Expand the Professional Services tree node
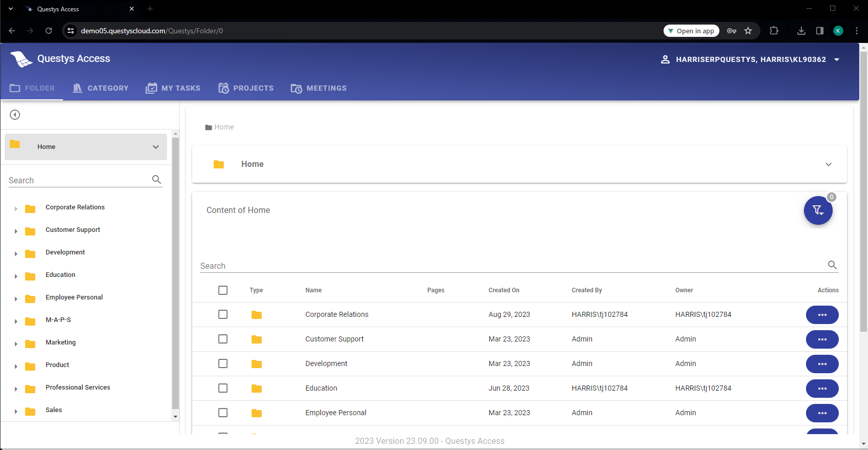 point(16,389)
